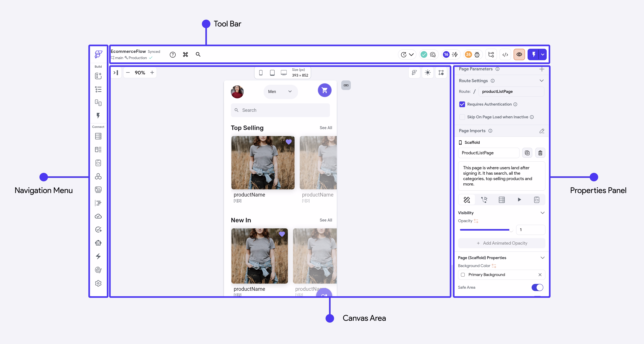This screenshot has width=644, height=344.
Task: Open the Men category dropdown
Action: (x=281, y=92)
